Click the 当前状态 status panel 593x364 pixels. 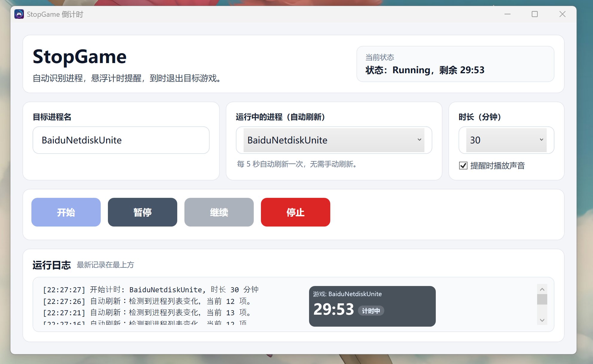pyautogui.click(x=455, y=64)
